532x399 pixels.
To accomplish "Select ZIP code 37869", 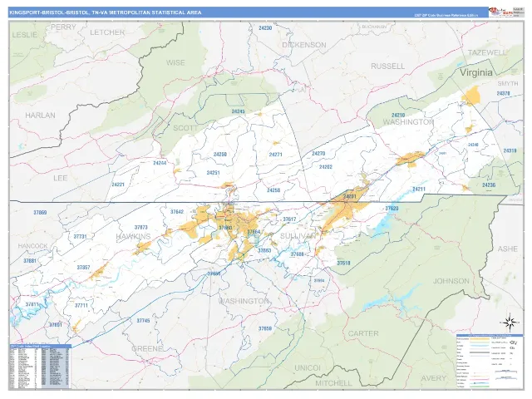I will 40,213.
